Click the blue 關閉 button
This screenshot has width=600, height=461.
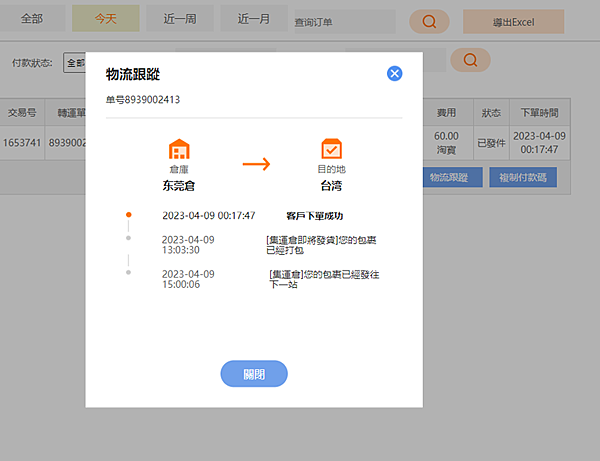(x=254, y=374)
